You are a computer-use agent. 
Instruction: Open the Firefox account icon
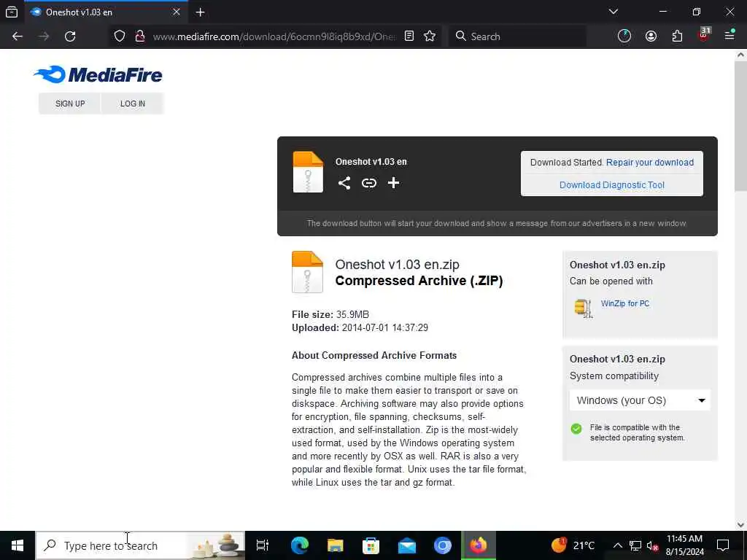[x=651, y=36]
